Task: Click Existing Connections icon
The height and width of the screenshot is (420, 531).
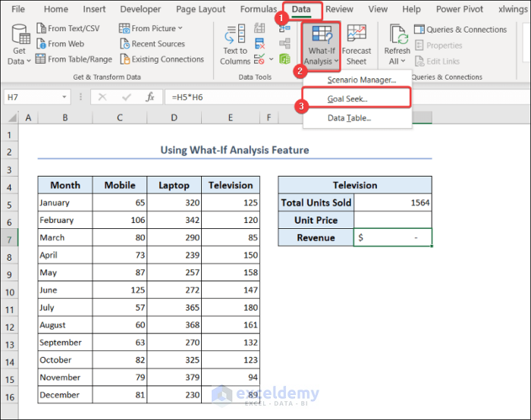Action: pos(125,59)
